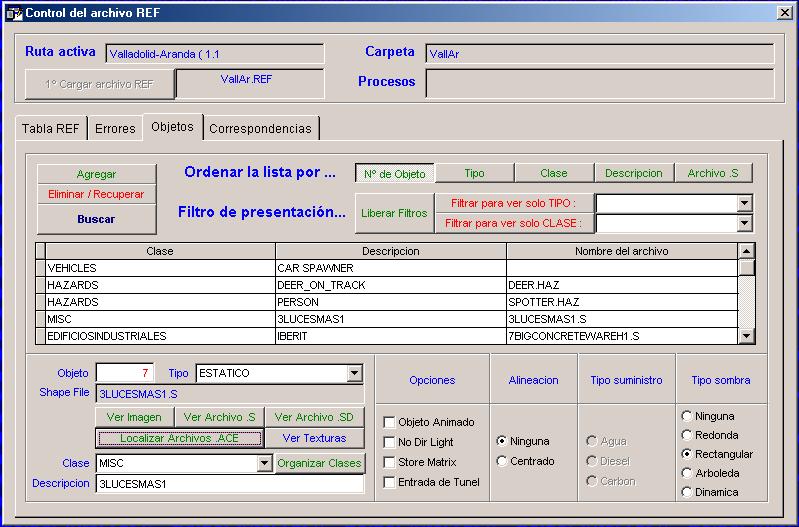Click Liberar Filtros to clear filters
Image resolution: width=799 pixels, height=527 pixels.
tap(394, 213)
